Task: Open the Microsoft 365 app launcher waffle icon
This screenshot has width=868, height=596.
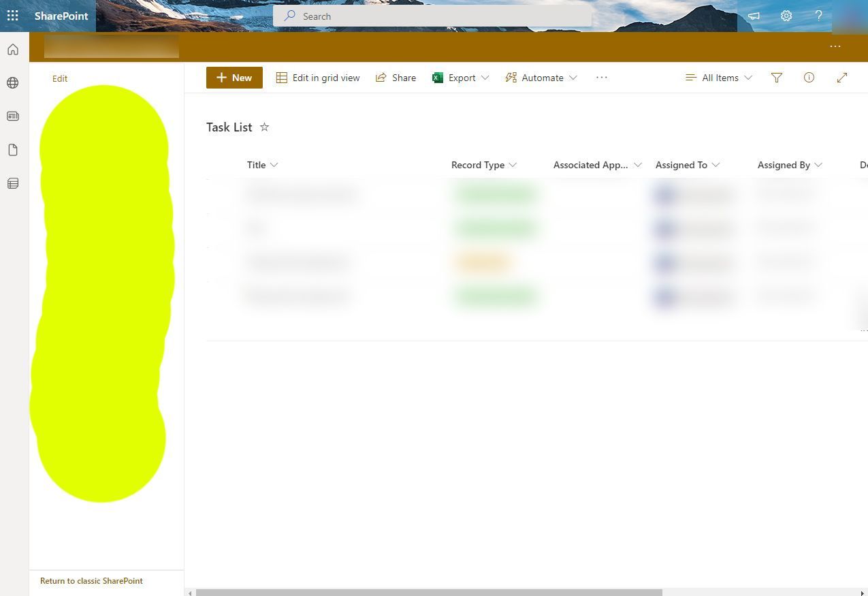Action: click(x=12, y=16)
